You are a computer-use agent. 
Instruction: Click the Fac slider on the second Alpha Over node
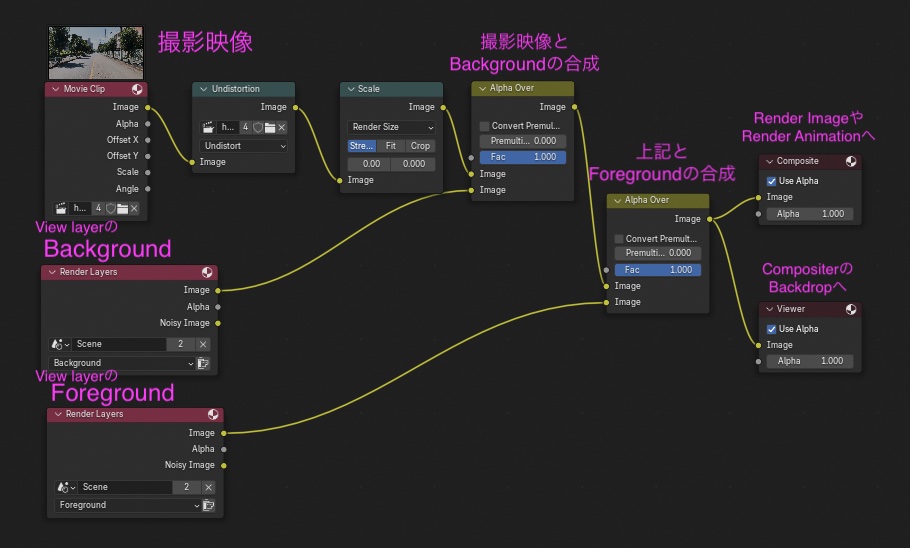click(658, 270)
